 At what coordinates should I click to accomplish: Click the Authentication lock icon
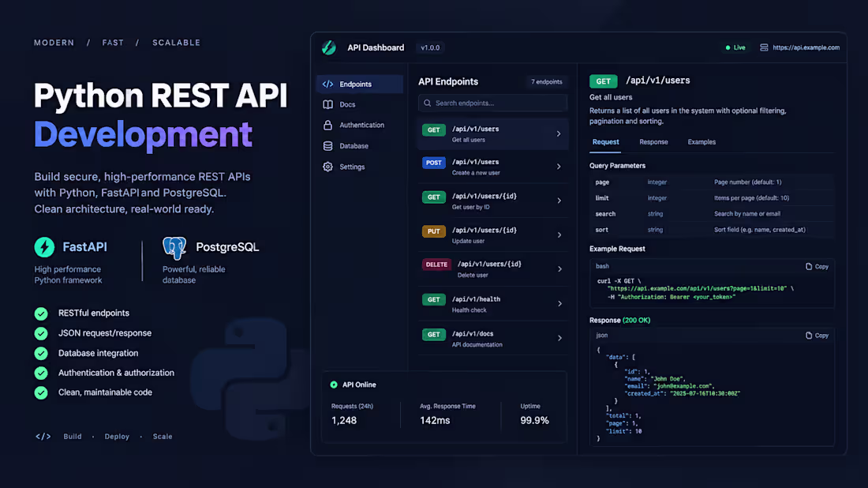pyautogui.click(x=327, y=126)
